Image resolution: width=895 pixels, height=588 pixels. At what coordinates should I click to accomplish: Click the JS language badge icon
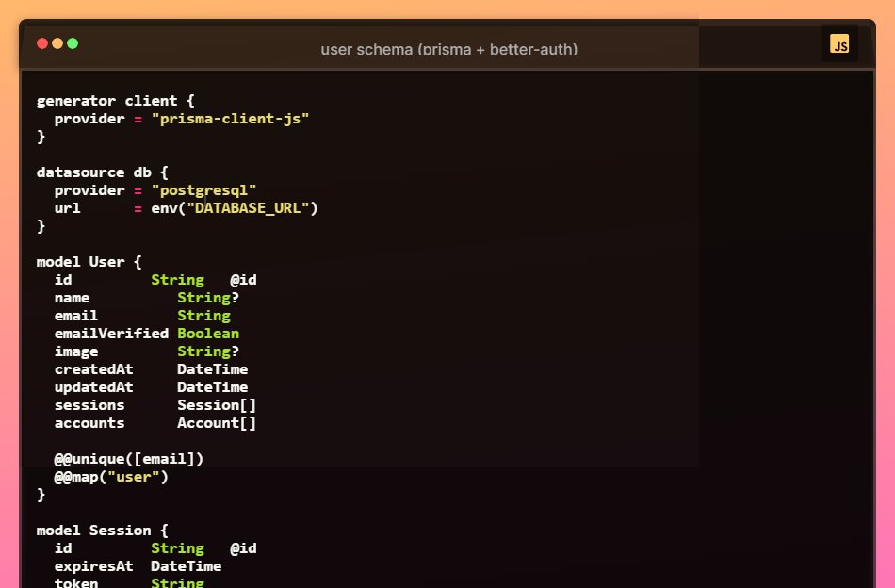click(839, 44)
